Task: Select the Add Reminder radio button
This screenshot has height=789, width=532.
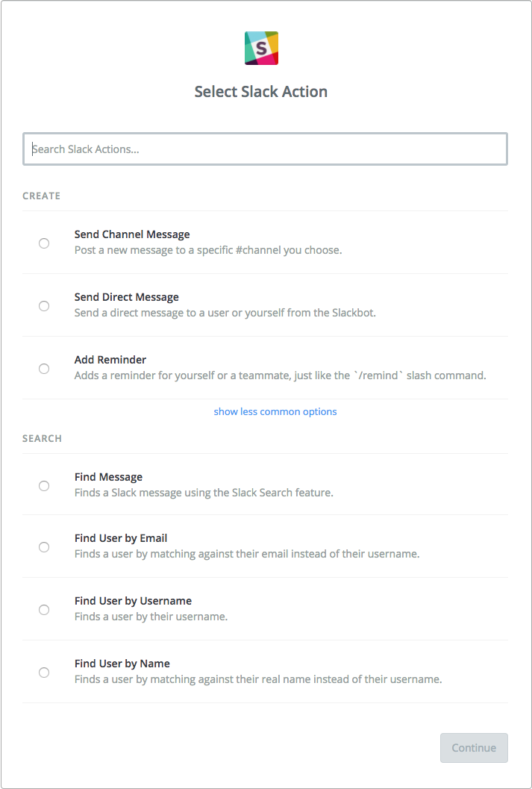Action: click(44, 369)
